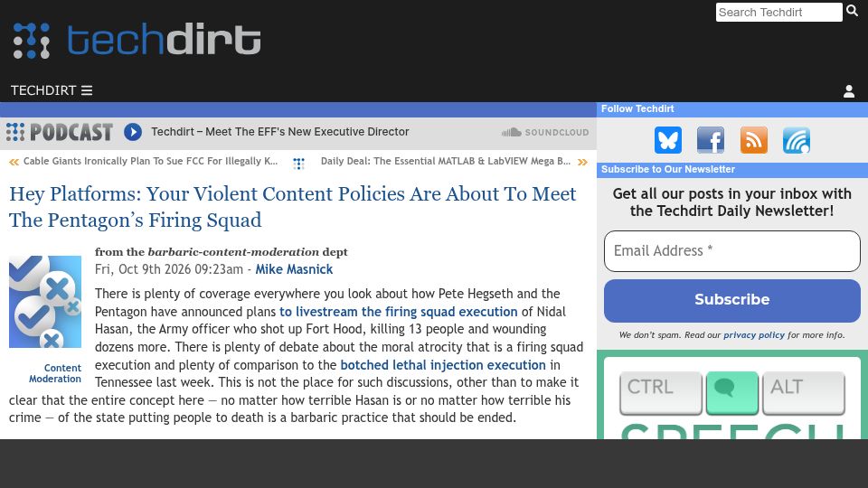Go to previous post with left chevrons
Screen dimensions: 868x488
(x=14, y=162)
